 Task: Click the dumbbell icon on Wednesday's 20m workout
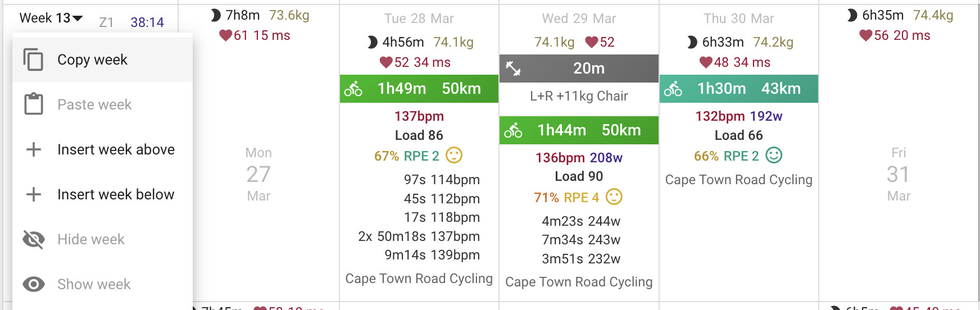(513, 69)
